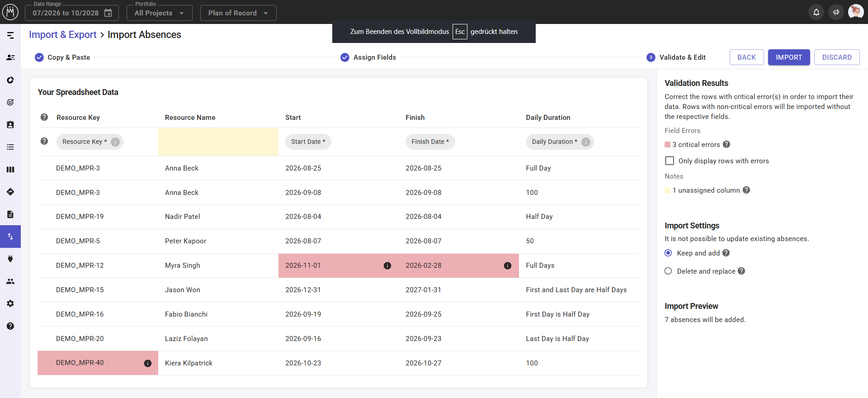The image size is (868, 398).
Task: Open the user group icon in sidebar
Action: click(x=10, y=281)
